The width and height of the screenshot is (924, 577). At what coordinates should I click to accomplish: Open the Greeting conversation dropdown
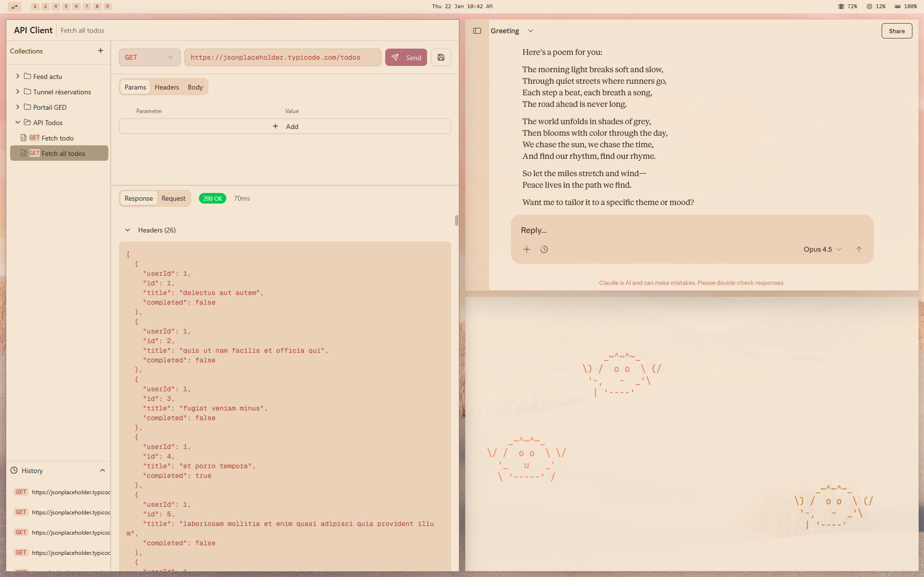pyautogui.click(x=530, y=31)
